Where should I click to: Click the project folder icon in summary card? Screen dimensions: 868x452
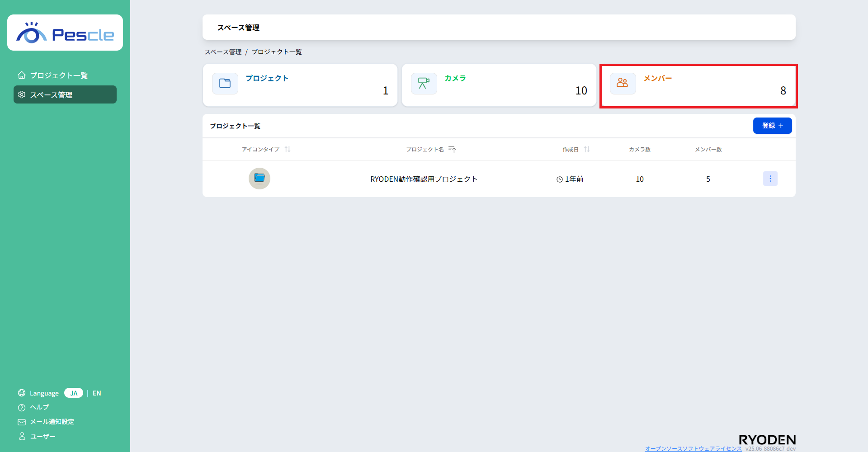(225, 84)
